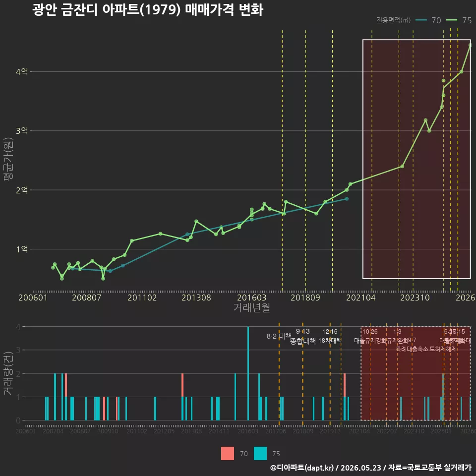
Task: Click the last point of the 70 series line
Action: pyautogui.click(x=347, y=199)
